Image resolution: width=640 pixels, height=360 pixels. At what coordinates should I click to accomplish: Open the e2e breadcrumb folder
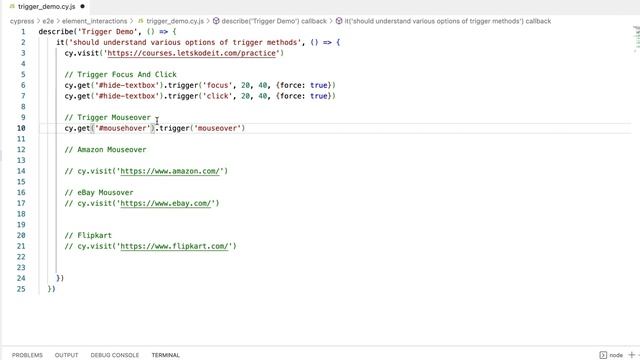pyautogui.click(x=48, y=21)
